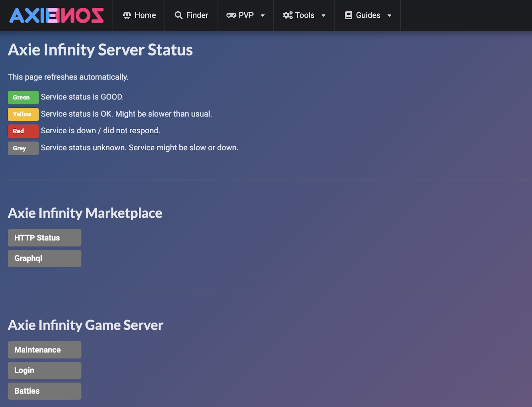
Task: Click the Maintenance status badge
Action: (45, 350)
